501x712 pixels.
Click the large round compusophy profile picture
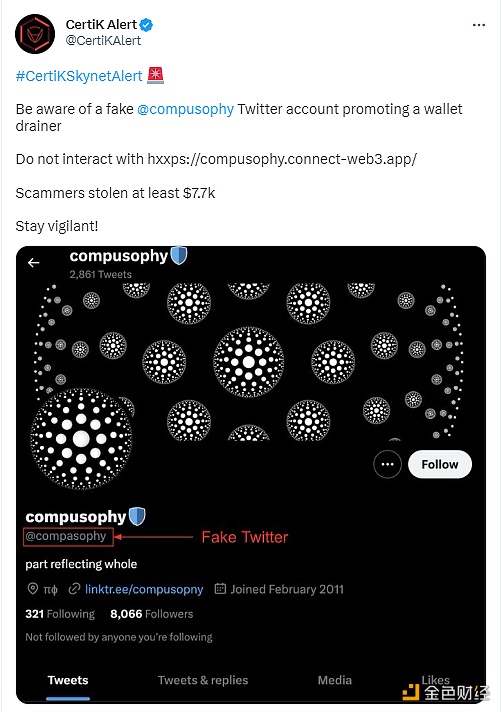click(x=81, y=439)
